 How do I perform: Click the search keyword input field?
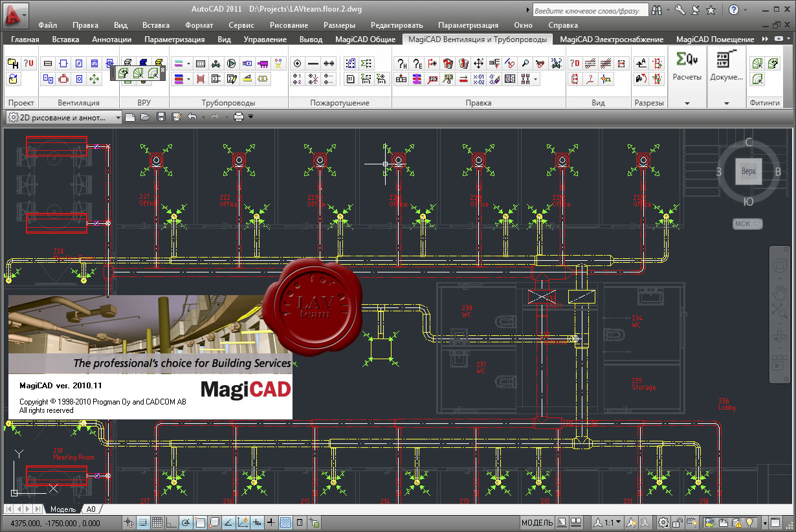pyautogui.click(x=591, y=10)
